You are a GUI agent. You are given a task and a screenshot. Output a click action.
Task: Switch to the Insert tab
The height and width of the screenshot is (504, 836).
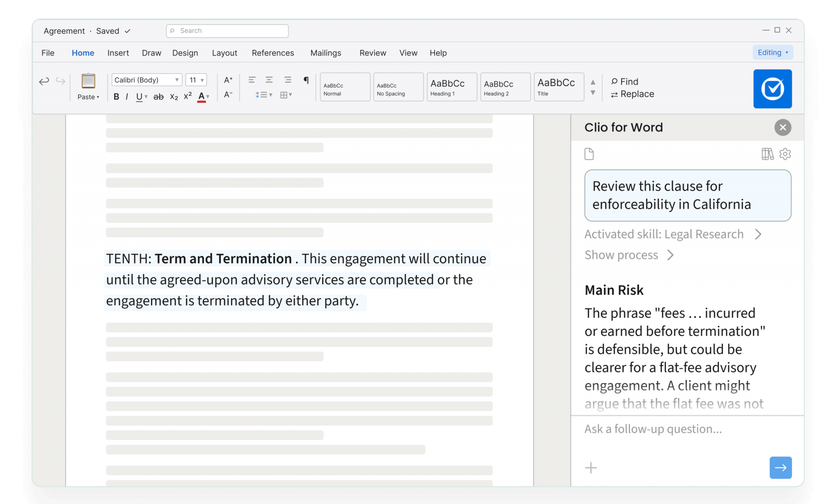click(x=118, y=53)
